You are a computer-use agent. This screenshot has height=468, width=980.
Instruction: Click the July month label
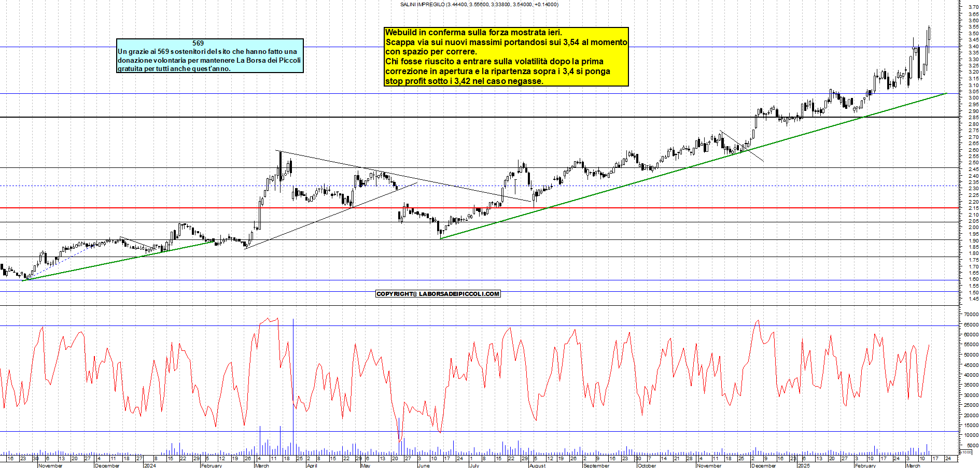click(474, 465)
